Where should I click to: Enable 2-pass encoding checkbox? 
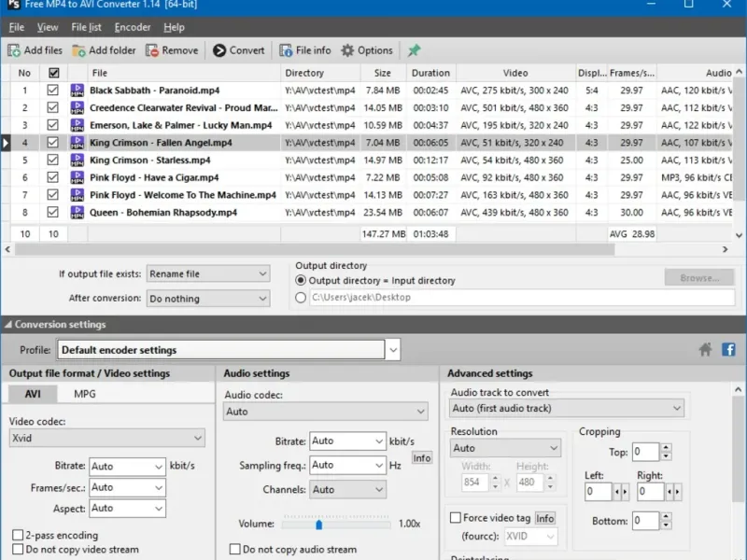18,535
